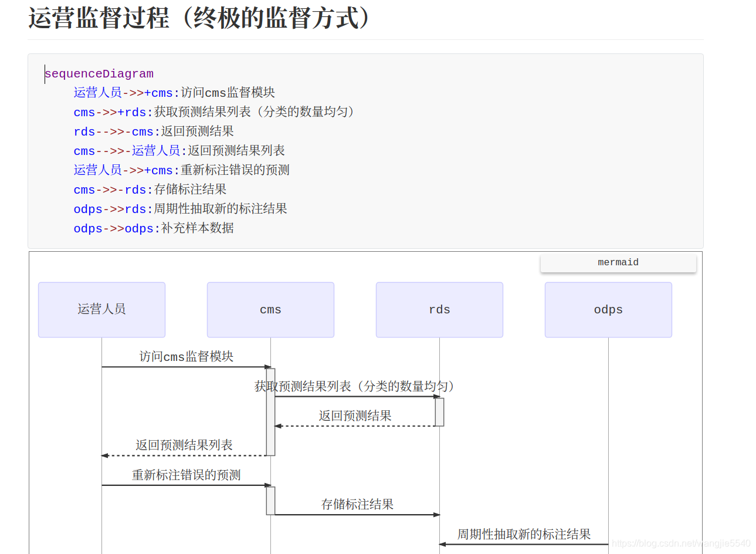This screenshot has width=756, height=554.
Task: Click code line cms->>-rds:存储标注结果
Action: tap(150, 190)
